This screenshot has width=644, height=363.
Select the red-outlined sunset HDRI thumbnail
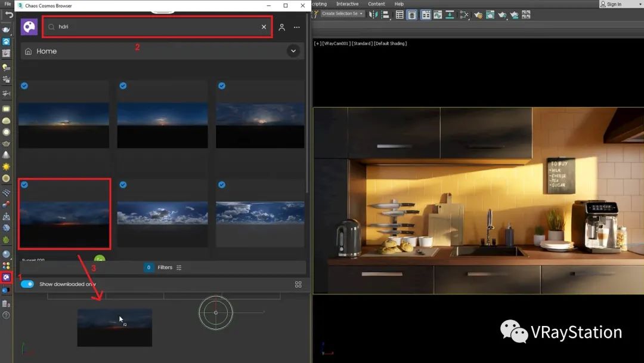[x=64, y=214]
